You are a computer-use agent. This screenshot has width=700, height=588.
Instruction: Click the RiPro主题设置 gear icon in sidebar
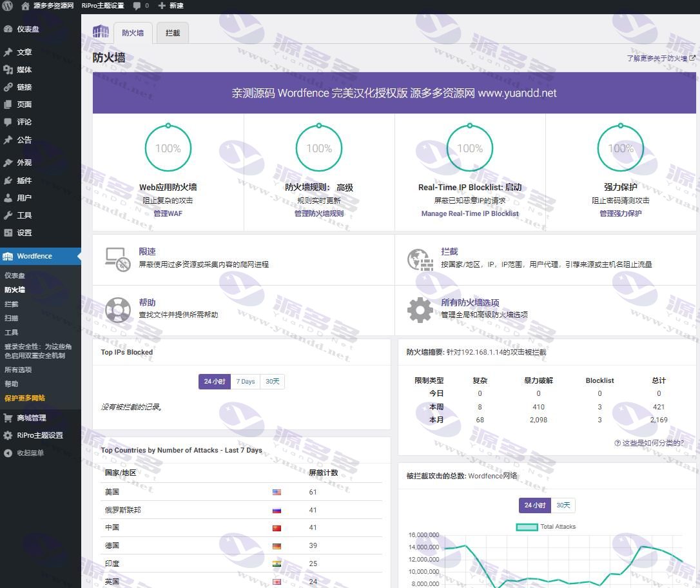click(x=8, y=435)
